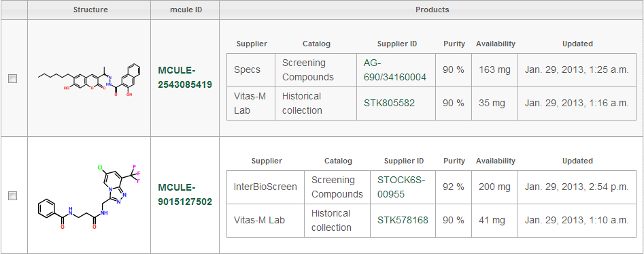Open supplier ID STK578168 link

click(403, 221)
